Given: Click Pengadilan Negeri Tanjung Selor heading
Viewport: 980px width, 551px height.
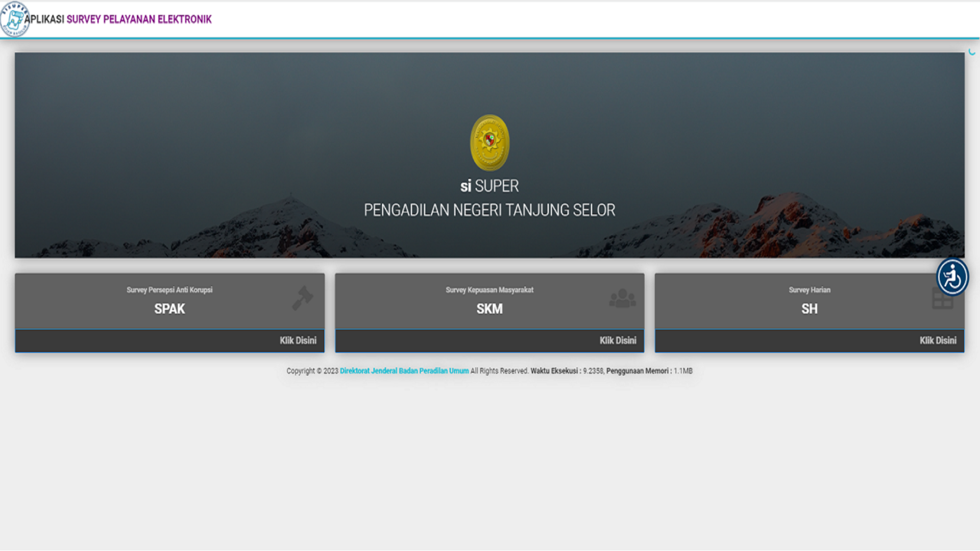Looking at the screenshot, I should [489, 210].
